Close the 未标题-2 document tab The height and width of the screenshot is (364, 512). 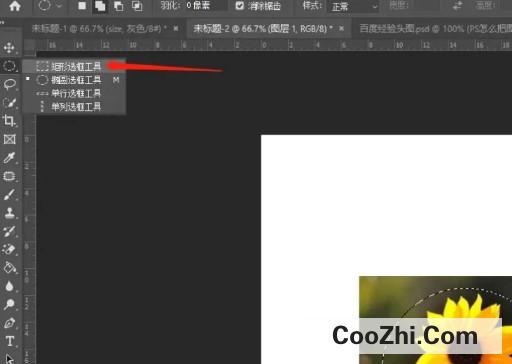[341, 29]
